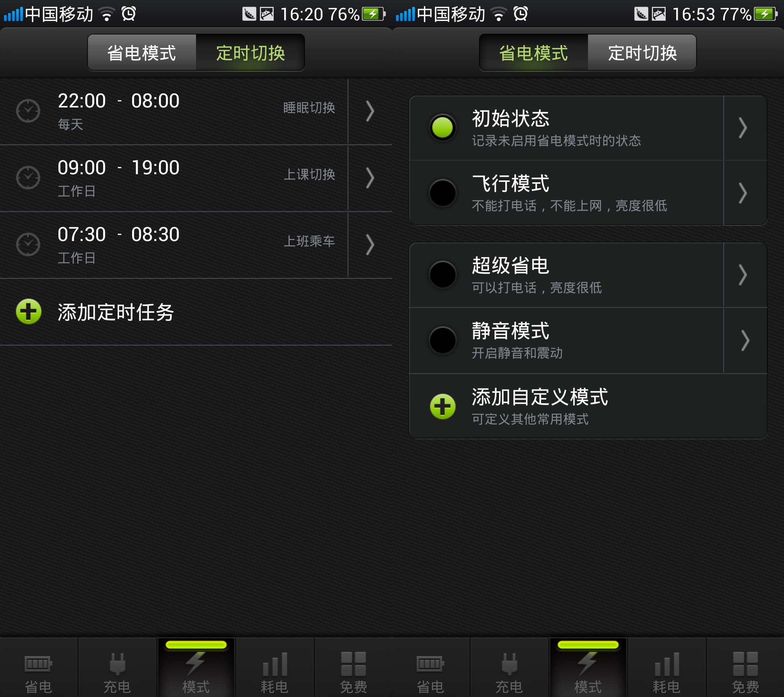Viewport: 784px width, 697px height.
Task: Tap the 模式 lightning icon in left bottom bar
Action: (x=196, y=664)
